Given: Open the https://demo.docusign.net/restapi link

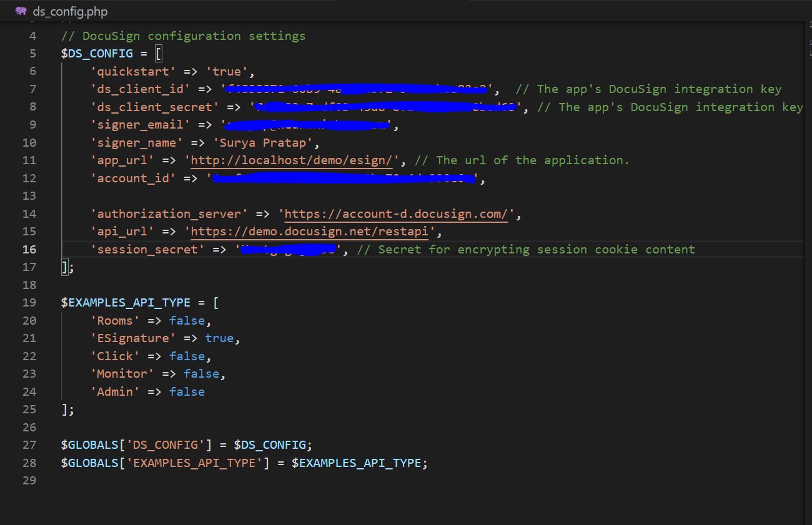Looking at the screenshot, I should [310, 232].
